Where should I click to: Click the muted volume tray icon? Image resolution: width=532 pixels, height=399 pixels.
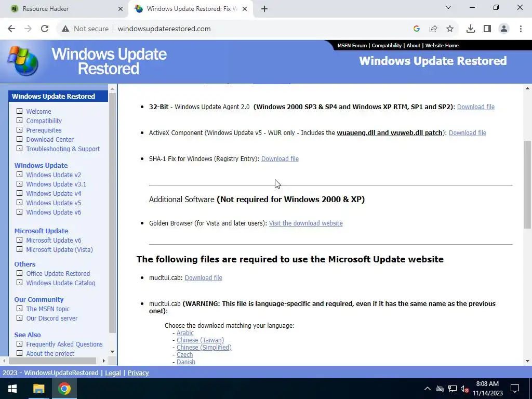[x=464, y=389]
